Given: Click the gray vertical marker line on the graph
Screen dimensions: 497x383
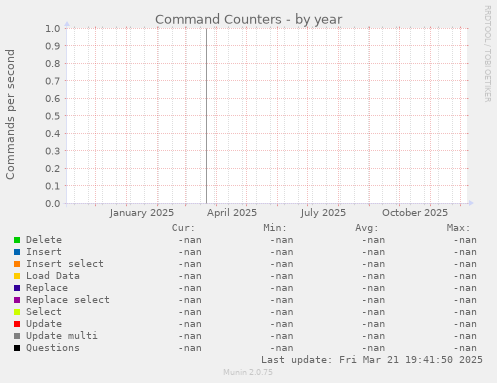Looking at the screenshot, I should click(x=206, y=116).
